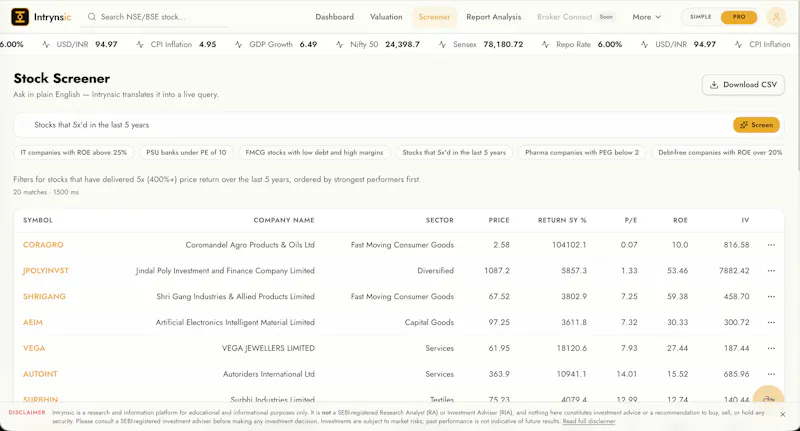Sort by the PRICE column header
Screen dimensions: 800x431
pyautogui.click(x=499, y=220)
